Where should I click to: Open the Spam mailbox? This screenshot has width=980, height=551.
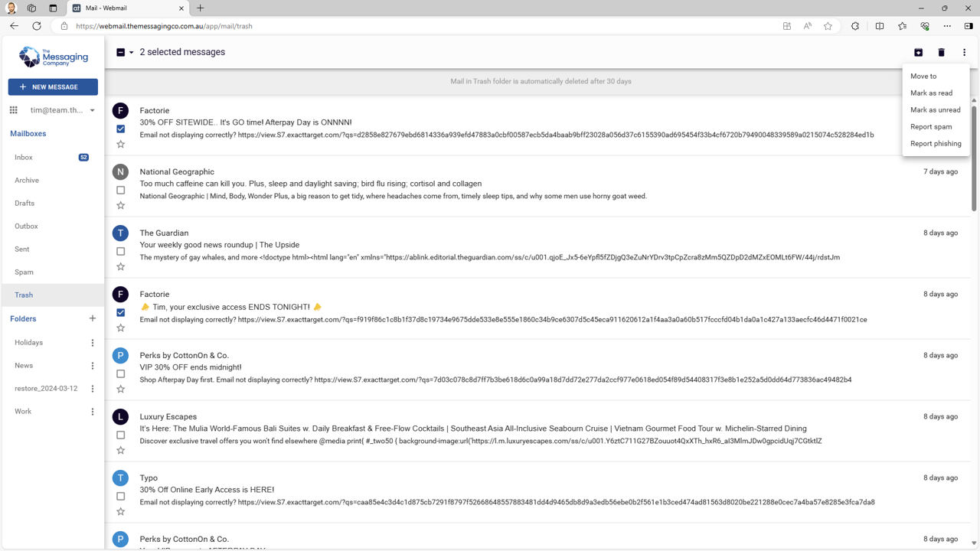pyautogui.click(x=53, y=272)
